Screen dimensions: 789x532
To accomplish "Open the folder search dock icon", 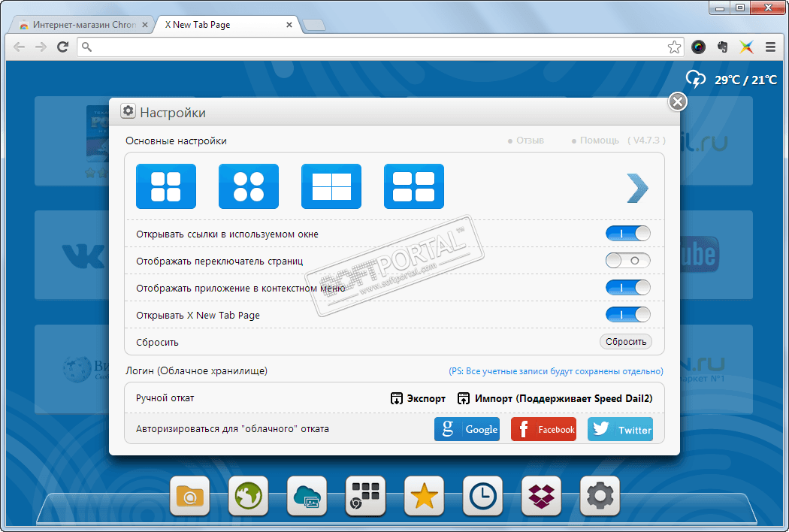I will [189, 496].
